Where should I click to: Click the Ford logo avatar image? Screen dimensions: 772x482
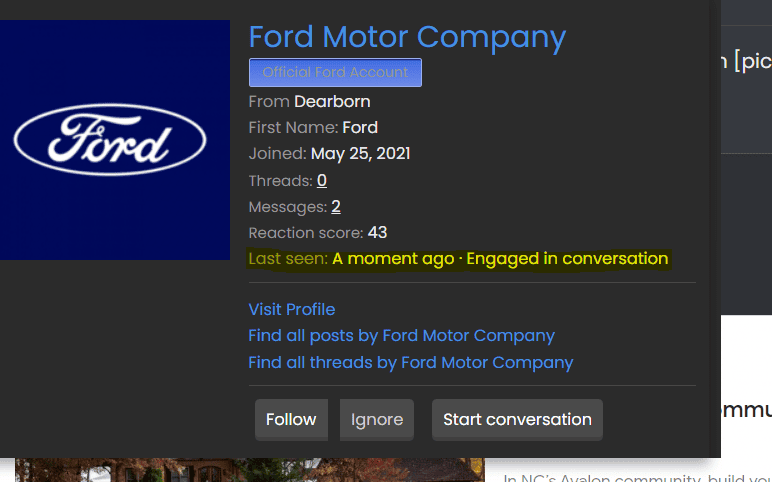click(x=115, y=140)
